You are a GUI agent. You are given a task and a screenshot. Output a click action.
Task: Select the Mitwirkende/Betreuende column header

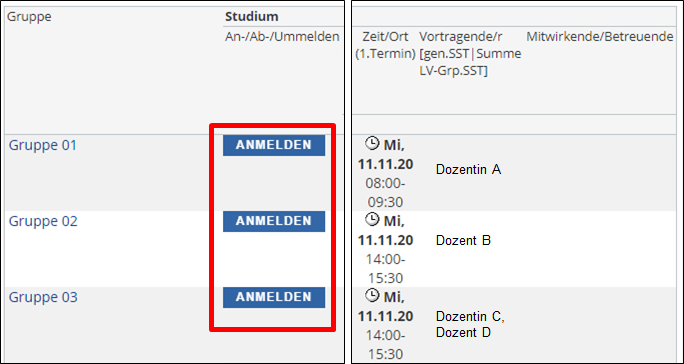(600, 37)
